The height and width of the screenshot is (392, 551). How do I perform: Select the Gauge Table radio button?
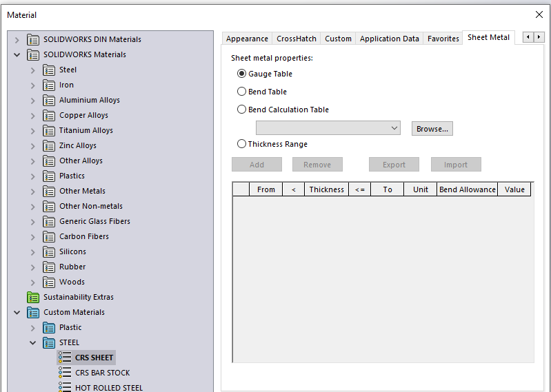click(x=241, y=74)
